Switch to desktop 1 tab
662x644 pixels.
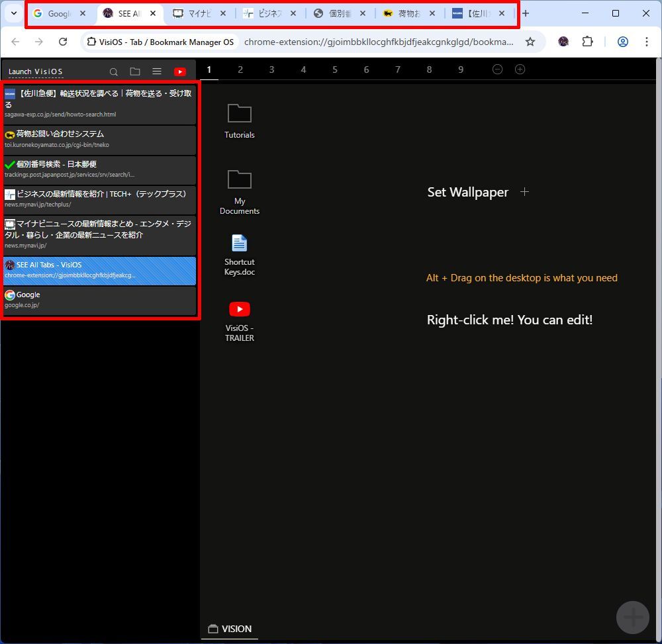click(209, 69)
